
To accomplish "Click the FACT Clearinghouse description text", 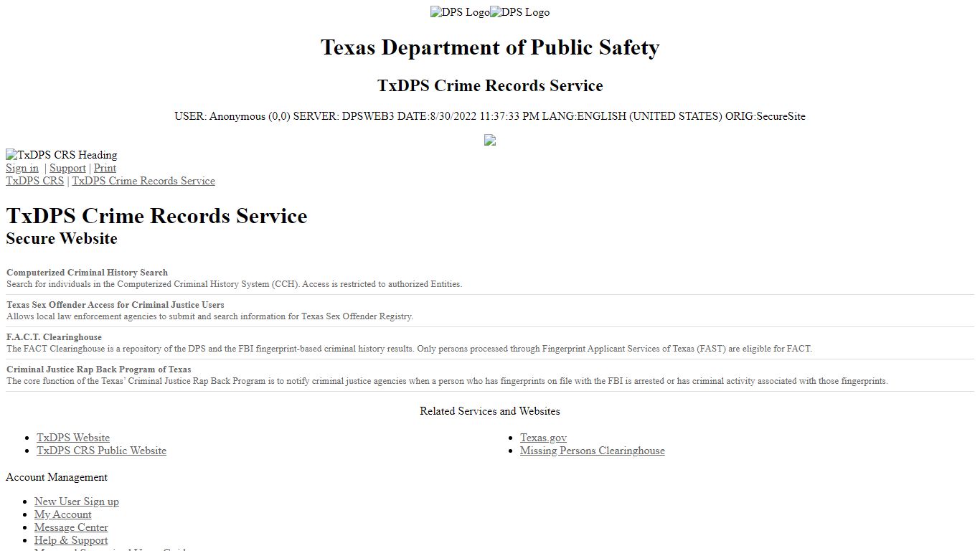I will tap(409, 349).
